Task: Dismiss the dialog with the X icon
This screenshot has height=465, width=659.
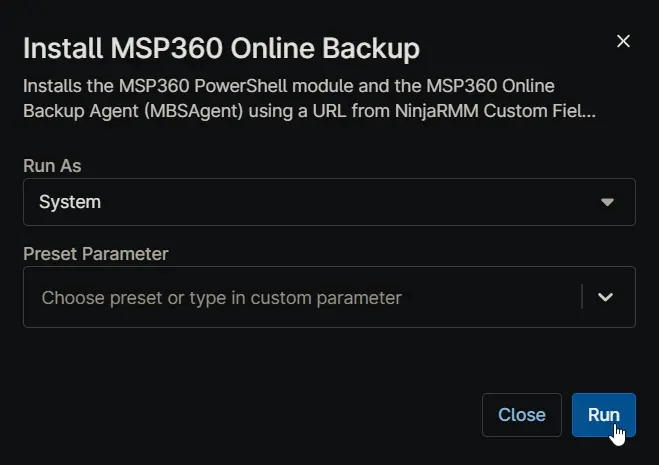Action: tap(623, 41)
